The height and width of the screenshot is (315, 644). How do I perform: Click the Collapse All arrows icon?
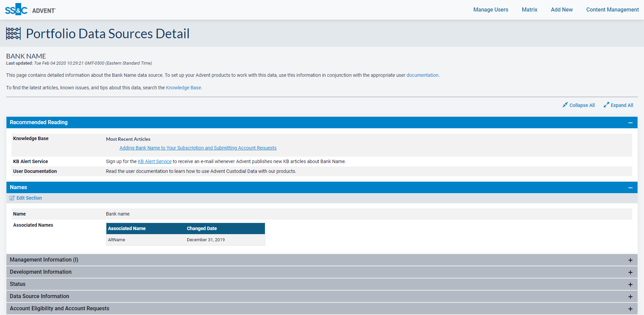coord(565,105)
